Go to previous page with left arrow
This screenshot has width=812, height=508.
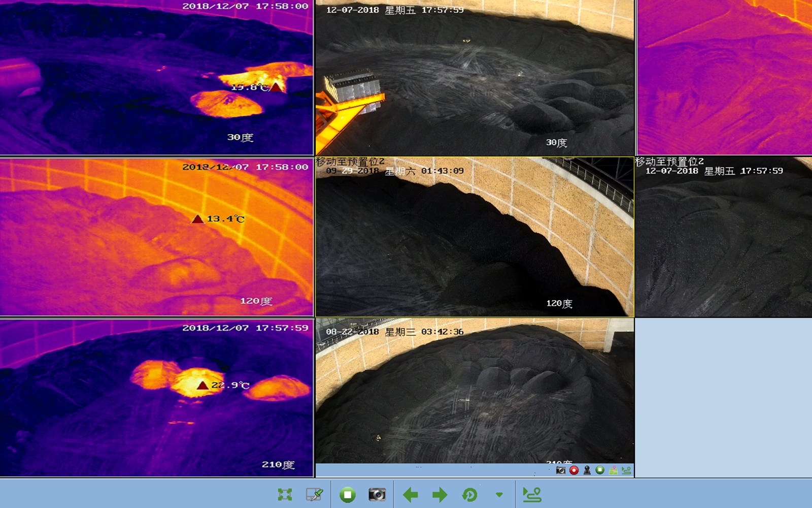[410, 494]
